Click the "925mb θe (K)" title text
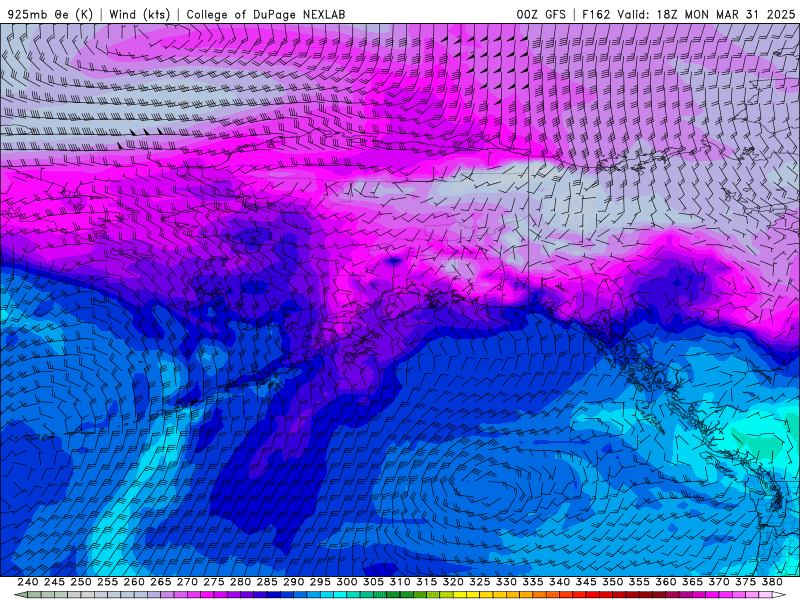 click(x=50, y=14)
